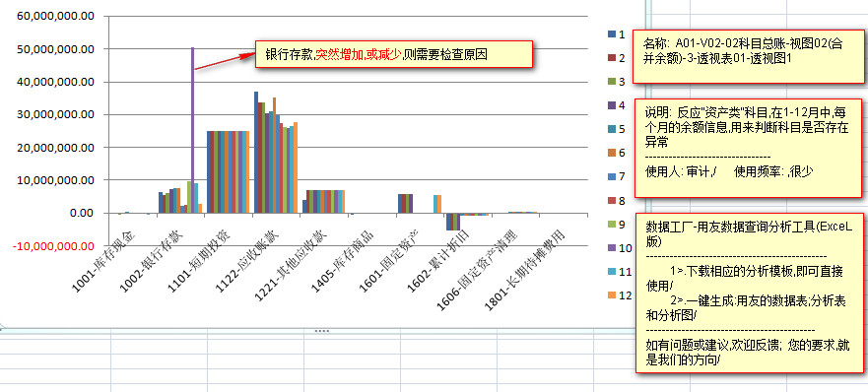The width and height of the screenshot is (868, 392).
Task: Select legend swatch for series 1
Action: click(x=612, y=34)
